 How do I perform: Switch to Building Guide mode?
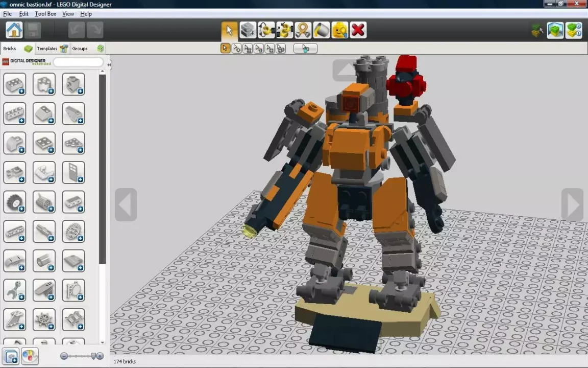point(574,31)
